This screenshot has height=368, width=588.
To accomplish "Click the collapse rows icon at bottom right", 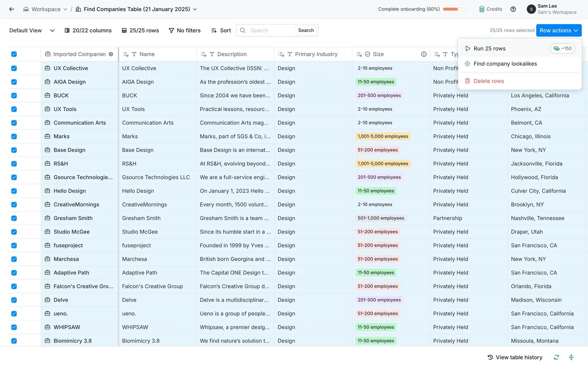I will [571, 357].
